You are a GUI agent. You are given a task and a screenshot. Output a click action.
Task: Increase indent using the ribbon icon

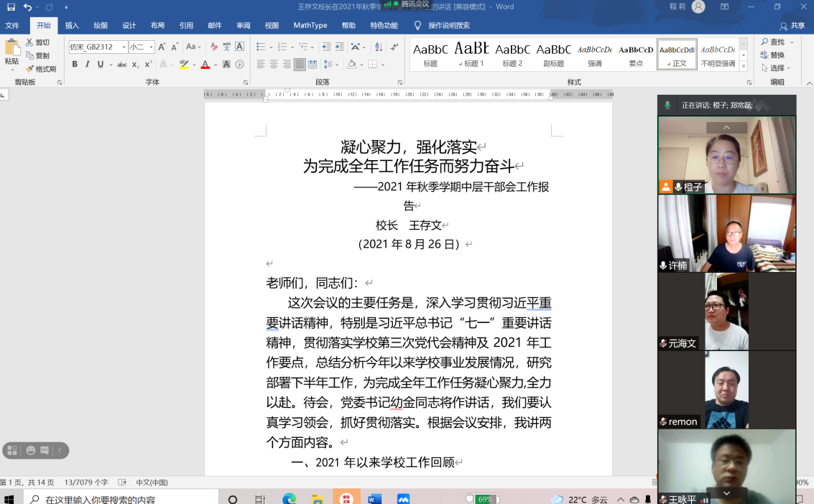pos(339,46)
